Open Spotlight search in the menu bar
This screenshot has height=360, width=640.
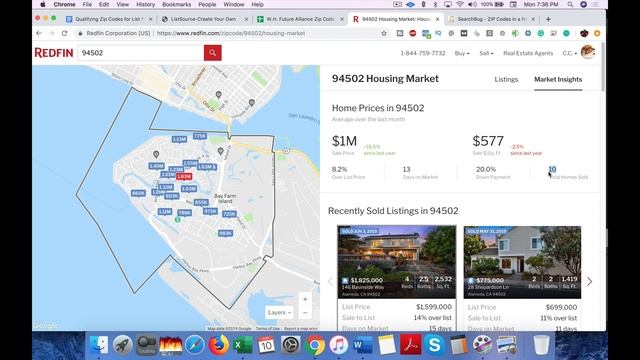(570, 4)
